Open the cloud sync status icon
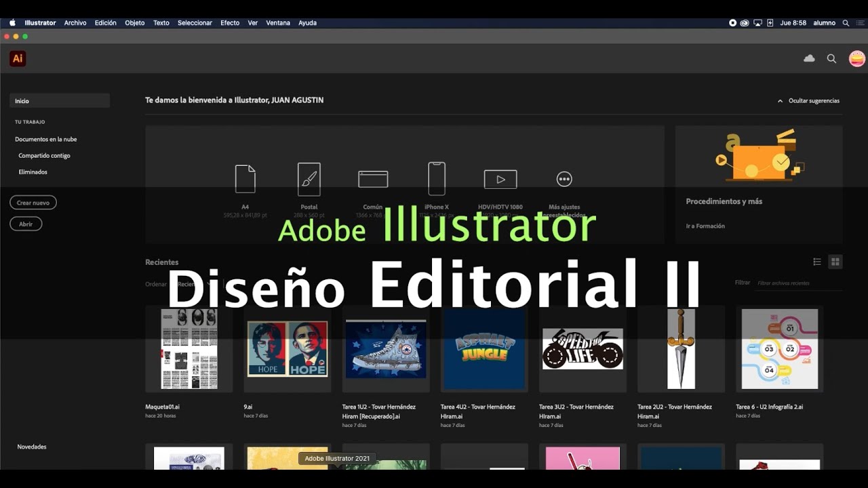The height and width of the screenshot is (488, 868). coord(809,58)
